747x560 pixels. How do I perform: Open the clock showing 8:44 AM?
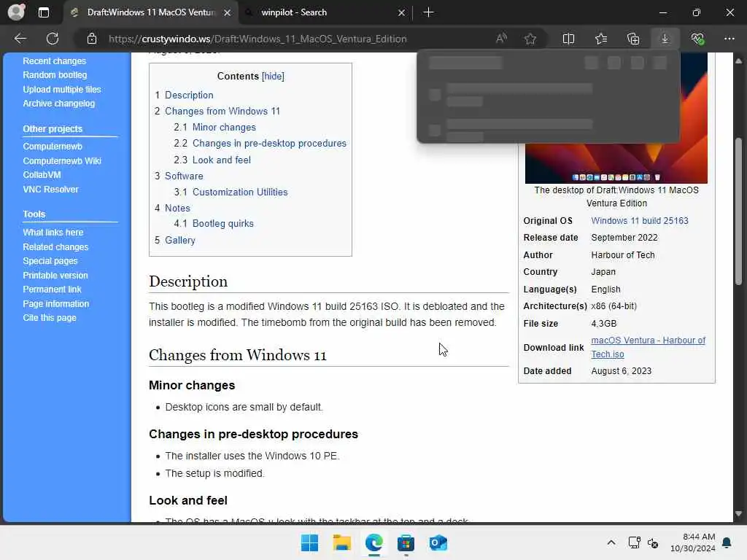693,542
